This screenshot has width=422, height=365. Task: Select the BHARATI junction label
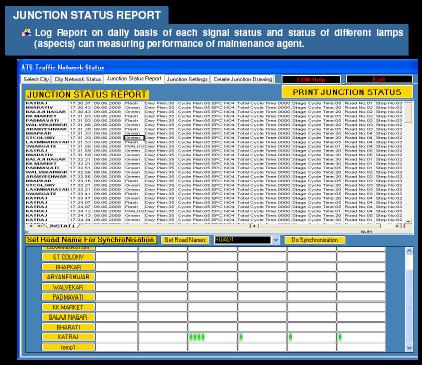[68, 327]
